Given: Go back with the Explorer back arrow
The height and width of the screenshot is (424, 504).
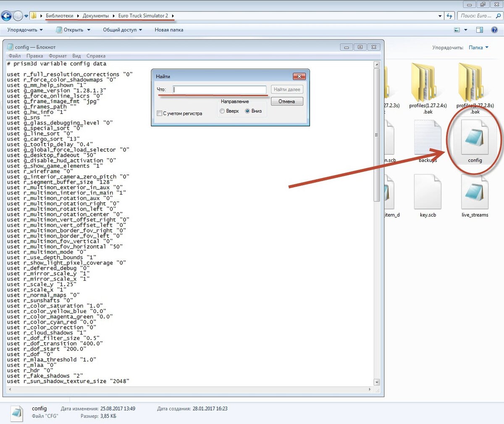Looking at the screenshot, I should [x=6, y=16].
